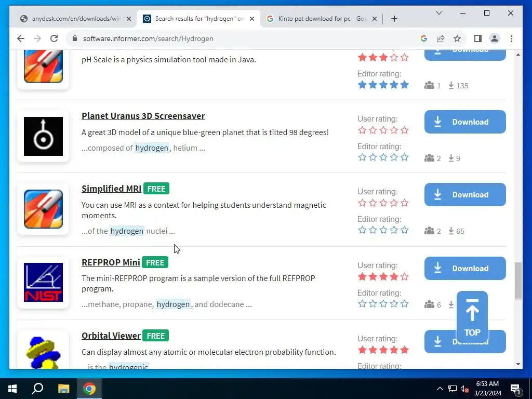
Task: Open Google search side icon in address bar
Action: (424, 38)
